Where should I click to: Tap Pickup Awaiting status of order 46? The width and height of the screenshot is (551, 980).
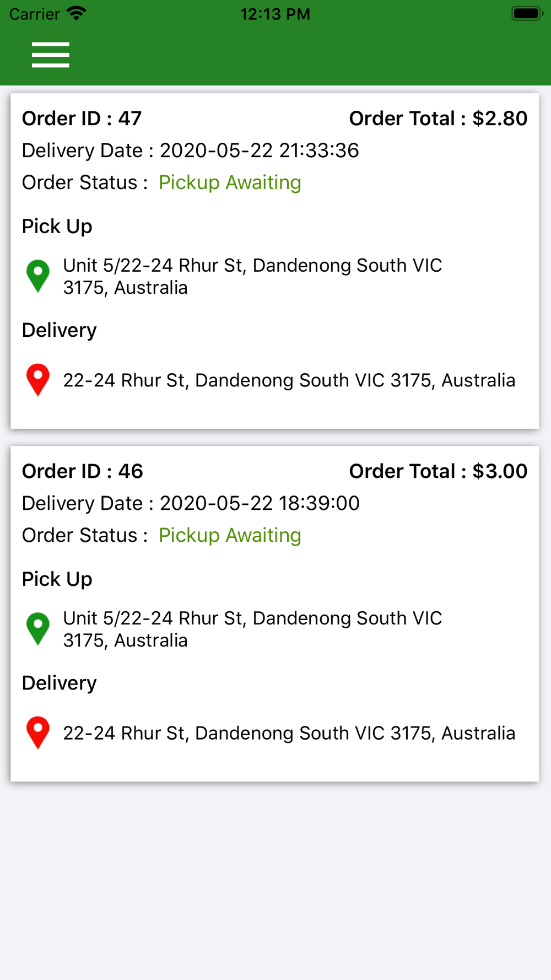[x=230, y=535]
